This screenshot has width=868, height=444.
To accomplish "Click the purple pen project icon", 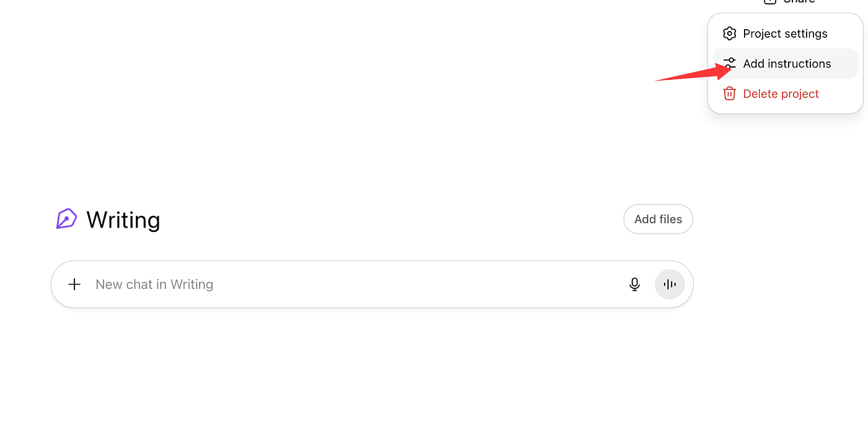I will (x=66, y=219).
